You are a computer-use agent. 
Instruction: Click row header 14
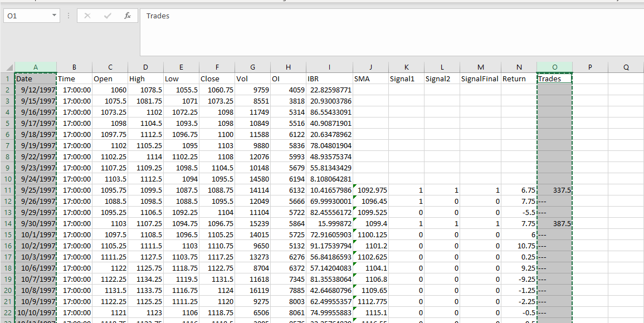coord(7,223)
